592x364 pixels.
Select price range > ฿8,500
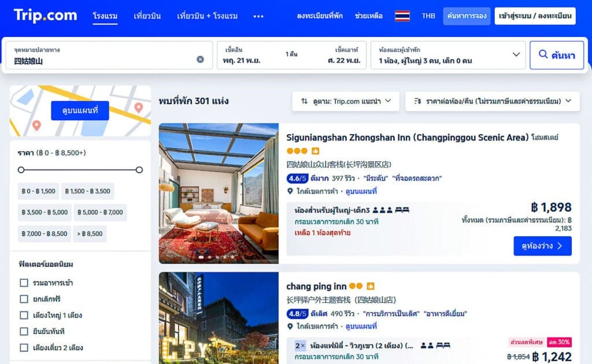(x=90, y=234)
